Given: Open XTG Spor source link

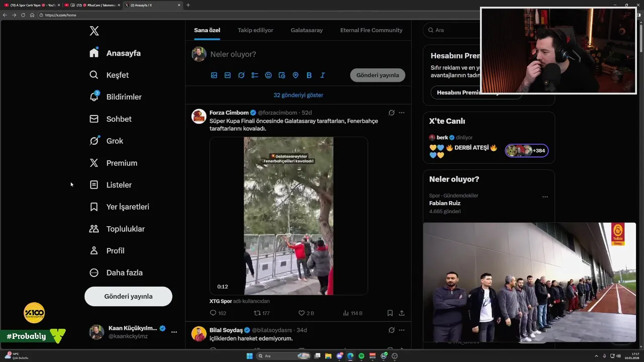Looking at the screenshot, I should pyautogui.click(x=220, y=301).
